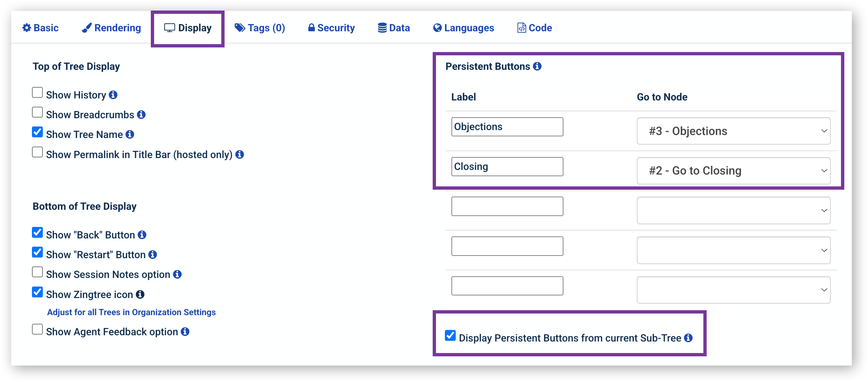Toggle Display Persistent Buttons from current Sub-Tree
Image resolution: width=868 pixels, height=382 pixels.
tap(450, 336)
